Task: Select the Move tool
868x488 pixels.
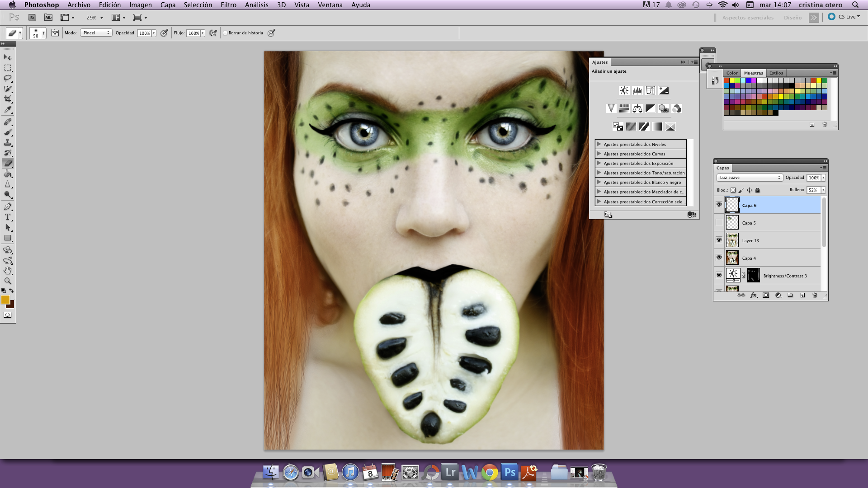Action: pos(8,57)
